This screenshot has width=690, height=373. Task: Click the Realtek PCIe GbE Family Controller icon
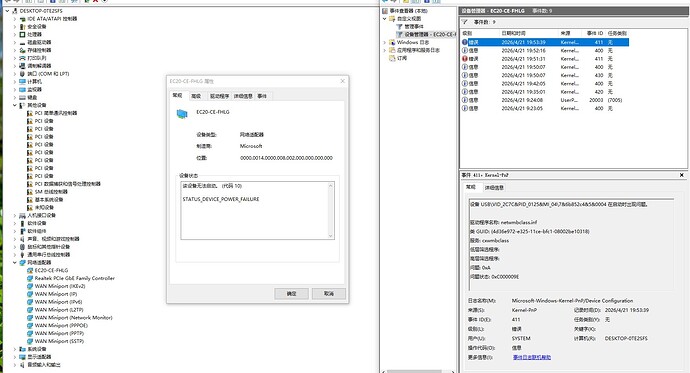[30, 278]
